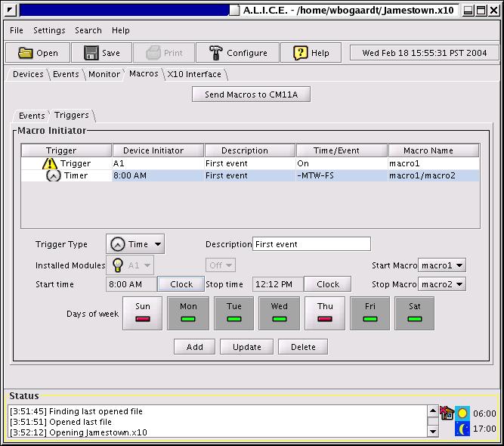
Task: Open the Settings menu
Action: pos(49,30)
